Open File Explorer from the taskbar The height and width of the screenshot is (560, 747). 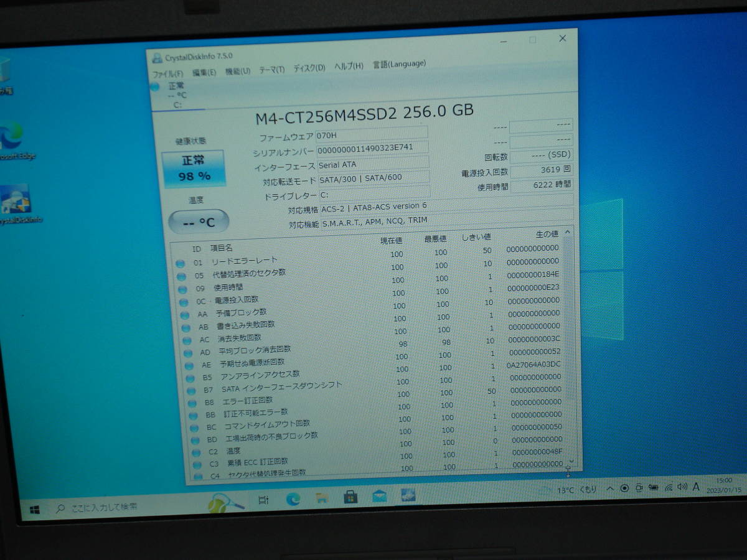[321, 497]
